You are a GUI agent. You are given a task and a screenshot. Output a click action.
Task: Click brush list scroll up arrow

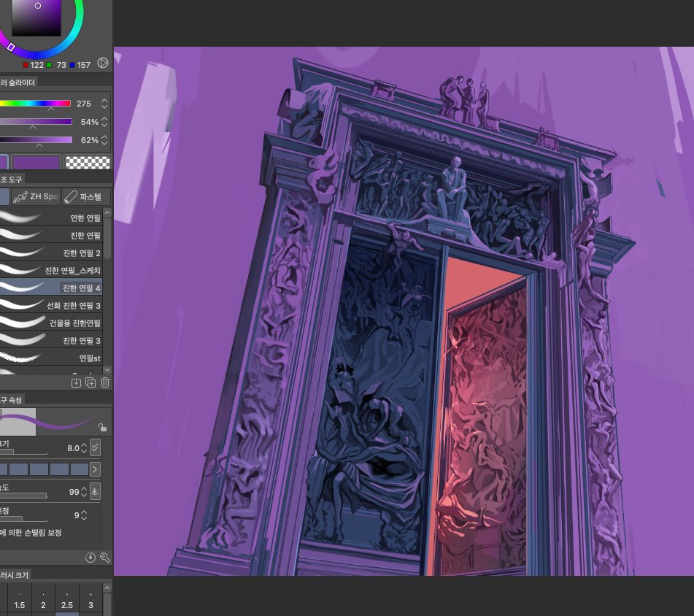point(107,213)
